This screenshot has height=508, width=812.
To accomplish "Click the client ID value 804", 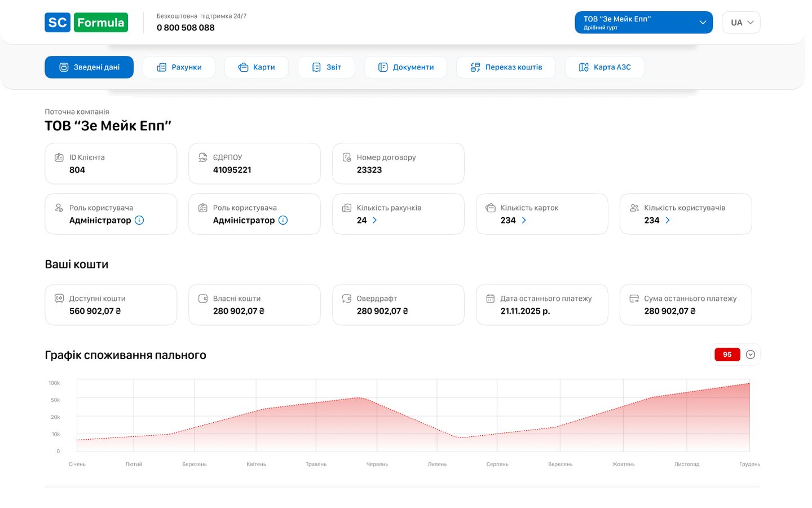I will point(77,170).
